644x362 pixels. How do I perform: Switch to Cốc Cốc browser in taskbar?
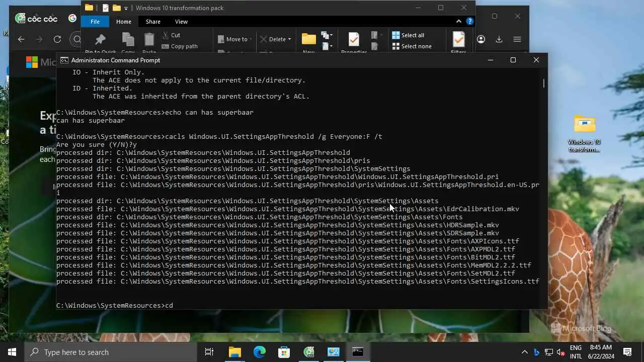coord(309,352)
